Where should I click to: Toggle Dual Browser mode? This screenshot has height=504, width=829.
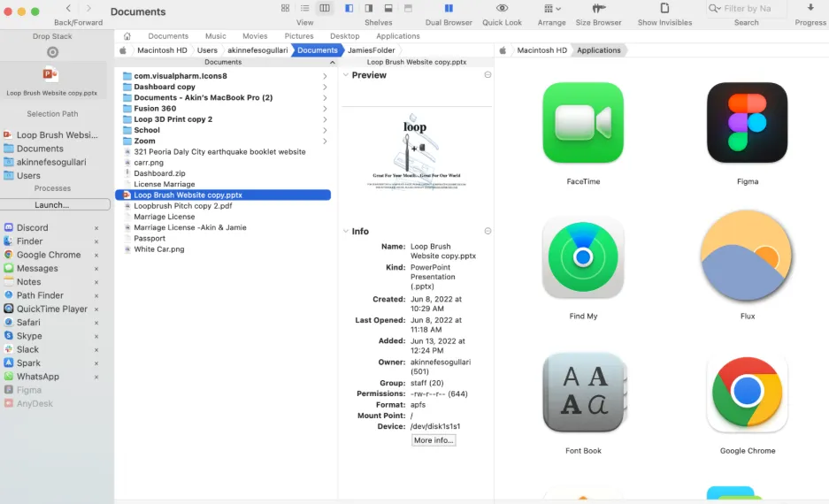point(449,8)
